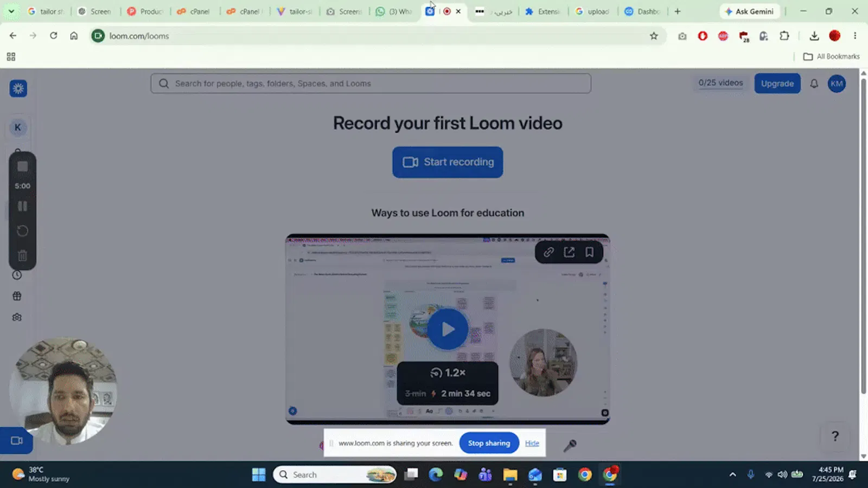The image size is (868, 488).
Task: Open the gift icon in the sidebar
Action: [17, 296]
